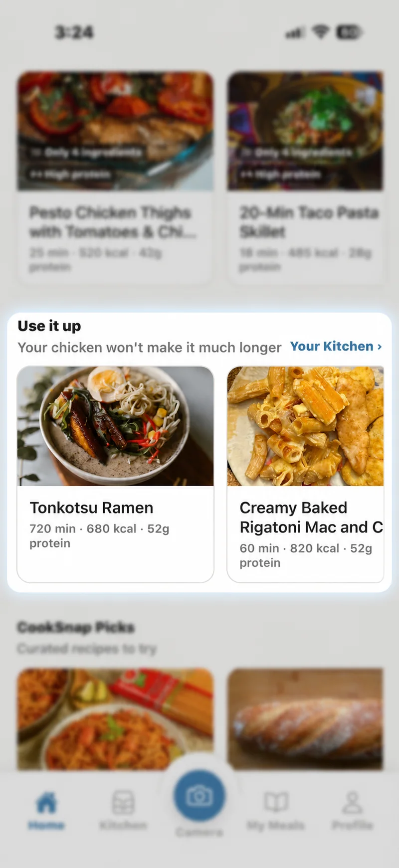Open the spaghetti dish recipe thumbnail
The image size is (399, 868).
[x=115, y=719]
